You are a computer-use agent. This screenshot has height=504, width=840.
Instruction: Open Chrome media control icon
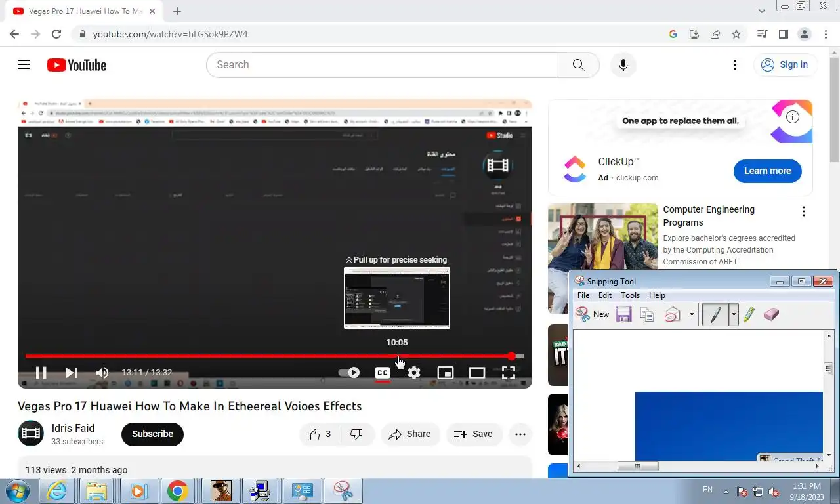pos(762,34)
